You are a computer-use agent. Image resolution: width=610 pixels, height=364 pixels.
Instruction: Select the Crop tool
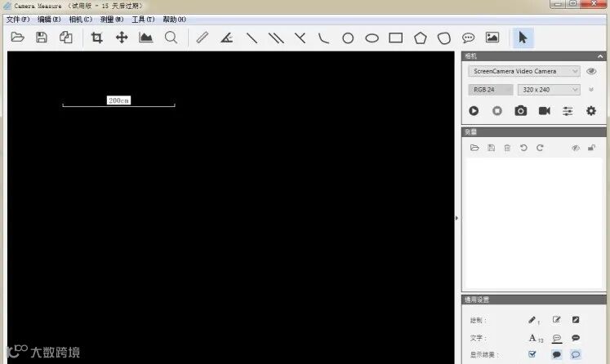point(97,38)
